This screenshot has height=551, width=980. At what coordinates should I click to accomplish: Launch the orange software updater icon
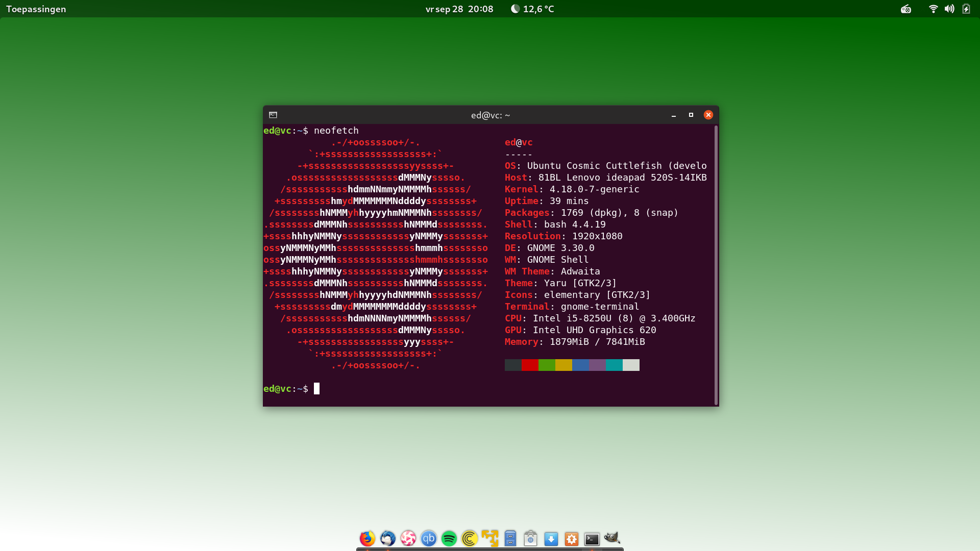tap(572, 539)
